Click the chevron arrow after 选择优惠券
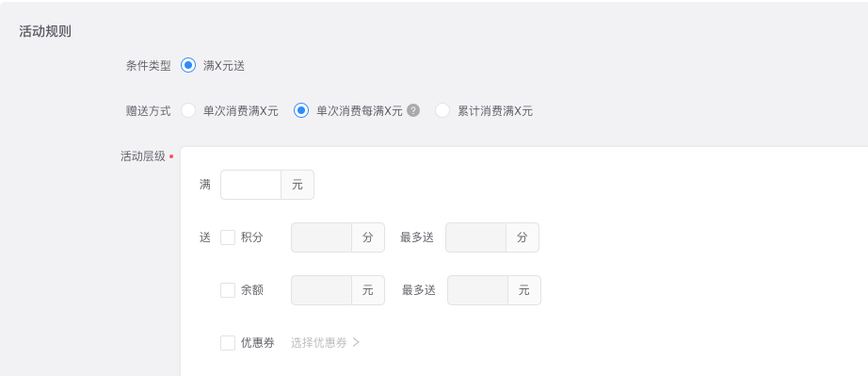Viewport: 868px width, 376px height. click(x=356, y=343)
